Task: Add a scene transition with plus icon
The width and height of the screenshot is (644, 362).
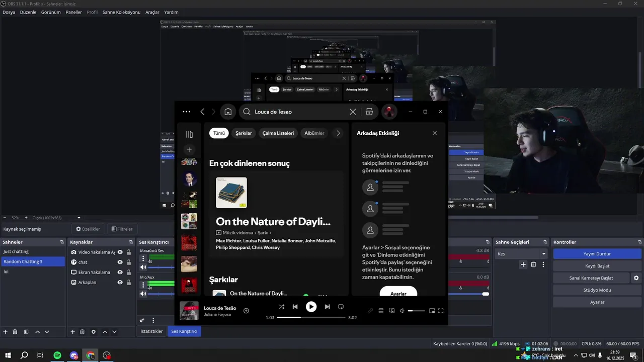Action: coord(523,264)
